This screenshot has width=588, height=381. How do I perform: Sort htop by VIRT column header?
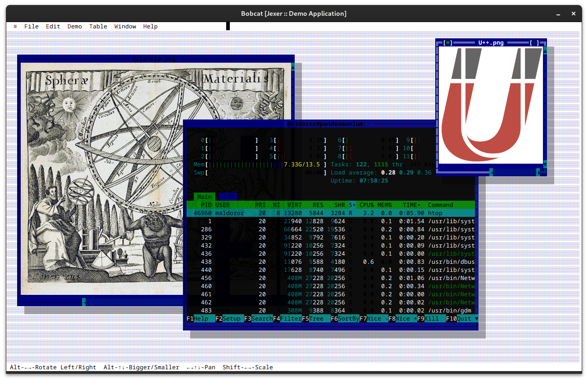click(295, 205)
